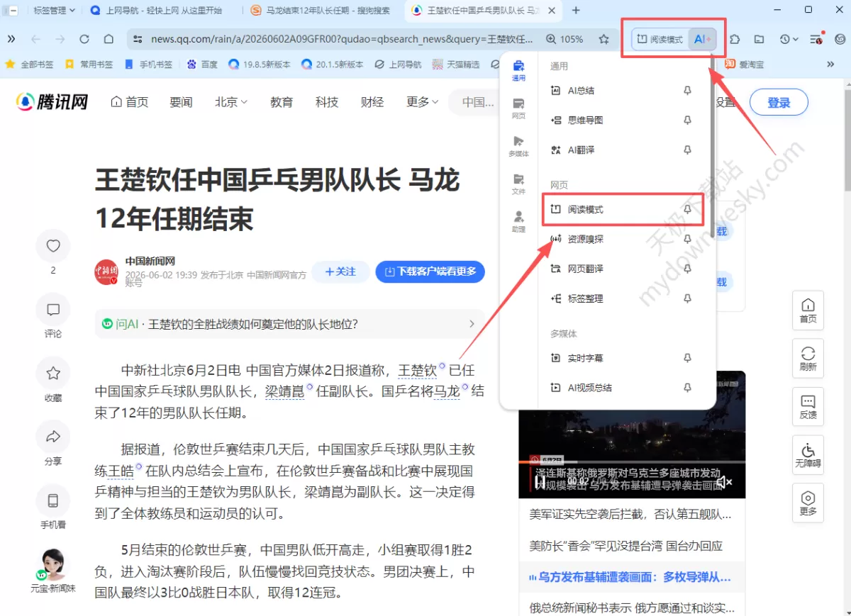Viewport: 851px width, 616px height.
Task: Open the 105% zoom level control
Action: pyautogui.click(x=564, y=39)
